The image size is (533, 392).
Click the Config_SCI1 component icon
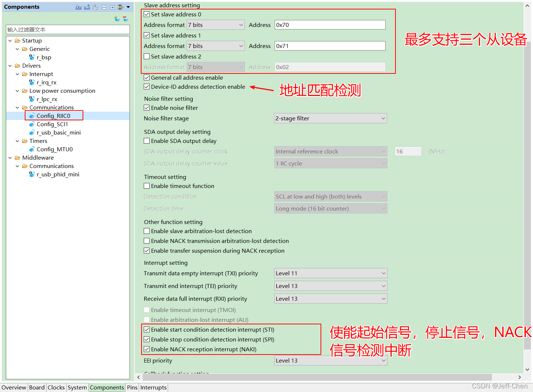(32, 124)
